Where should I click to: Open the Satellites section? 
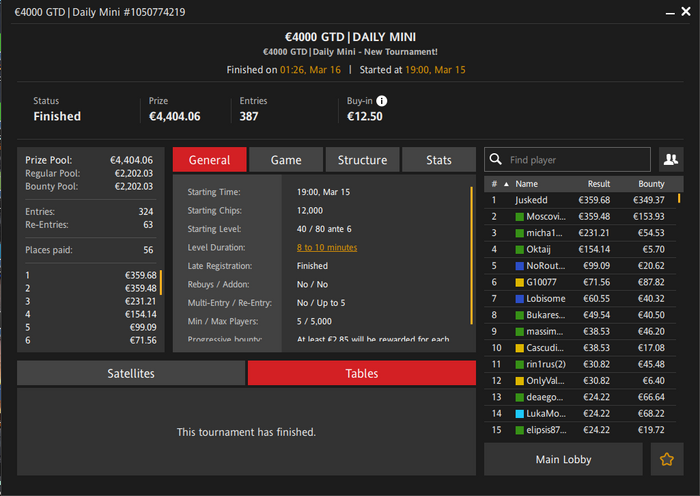(131, 373)
